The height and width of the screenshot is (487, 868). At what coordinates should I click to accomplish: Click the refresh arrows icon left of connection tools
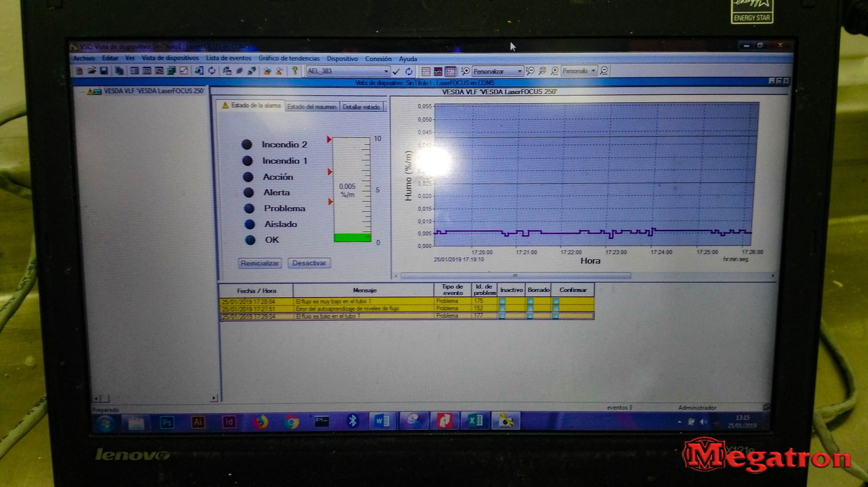pos(211,71)
